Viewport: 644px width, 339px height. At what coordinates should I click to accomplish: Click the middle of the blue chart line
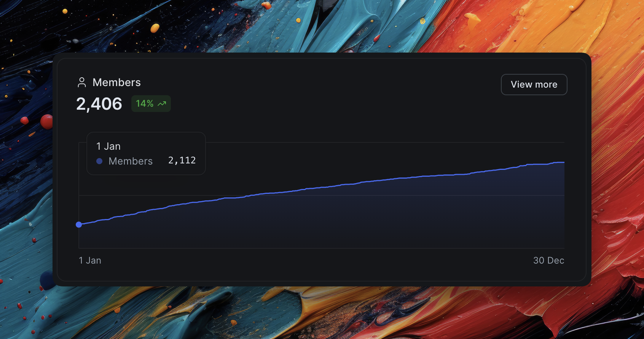[x=322, y=187]
